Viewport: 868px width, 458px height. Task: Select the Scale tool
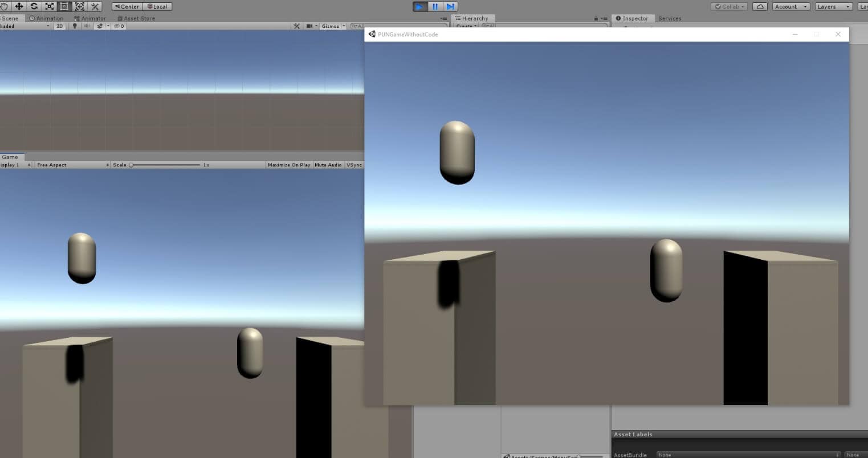pos(50,6)
